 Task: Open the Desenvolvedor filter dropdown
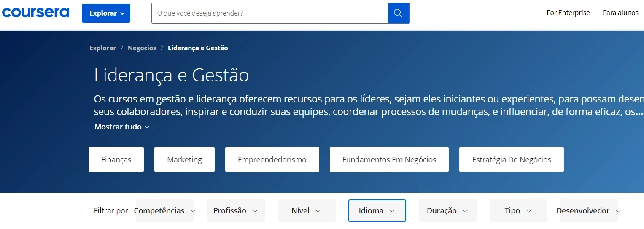coord(589,211)
